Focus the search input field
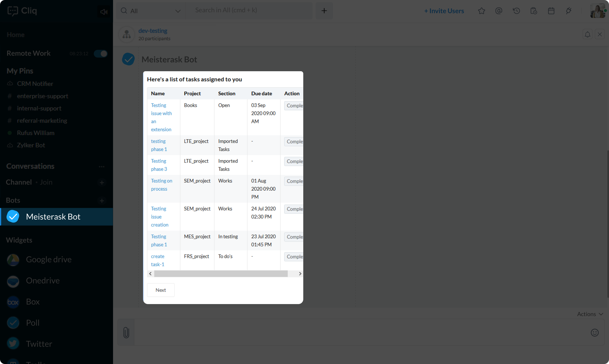Screen dimensions: 609x364 click(249, 10)
